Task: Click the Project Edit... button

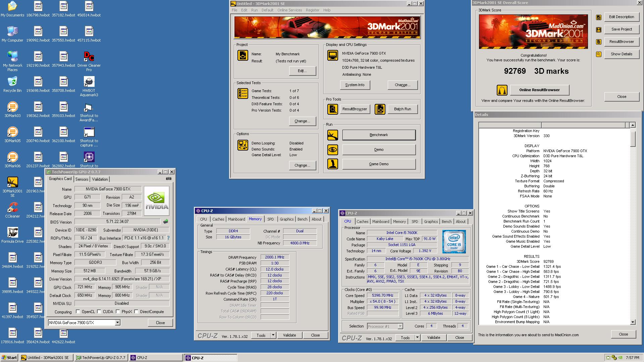Action: tap(302, 71)
